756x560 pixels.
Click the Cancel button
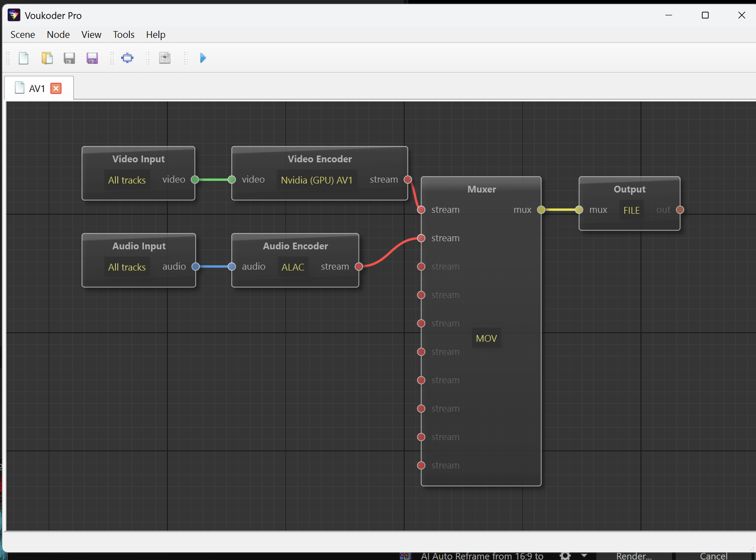click(x=713, y=555)
